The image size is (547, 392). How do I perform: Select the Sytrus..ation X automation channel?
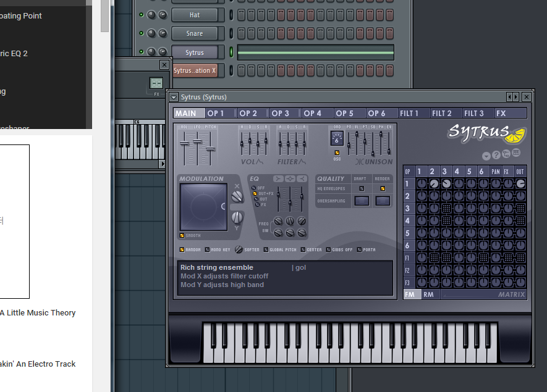click(195, 71)
